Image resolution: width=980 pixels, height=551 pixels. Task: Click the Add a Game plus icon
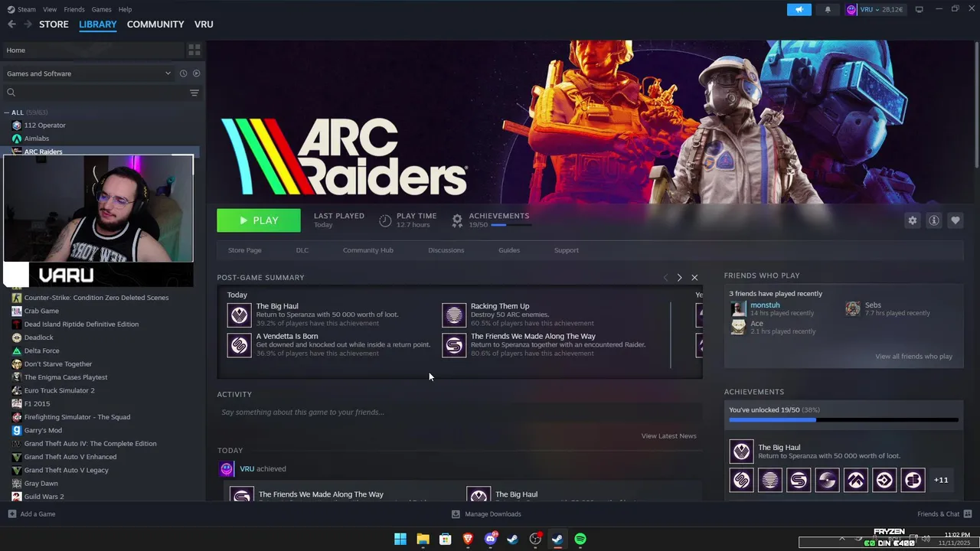(11, 514)
